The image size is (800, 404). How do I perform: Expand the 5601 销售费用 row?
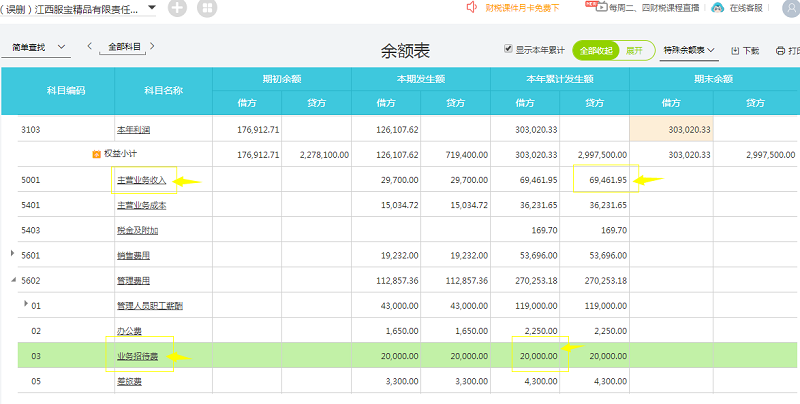(x=13, y=253)
